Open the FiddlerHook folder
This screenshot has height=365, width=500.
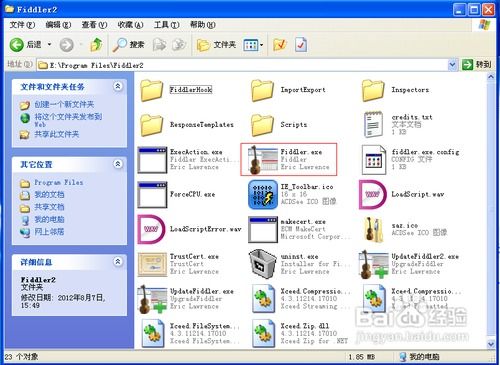coord(152,90)
